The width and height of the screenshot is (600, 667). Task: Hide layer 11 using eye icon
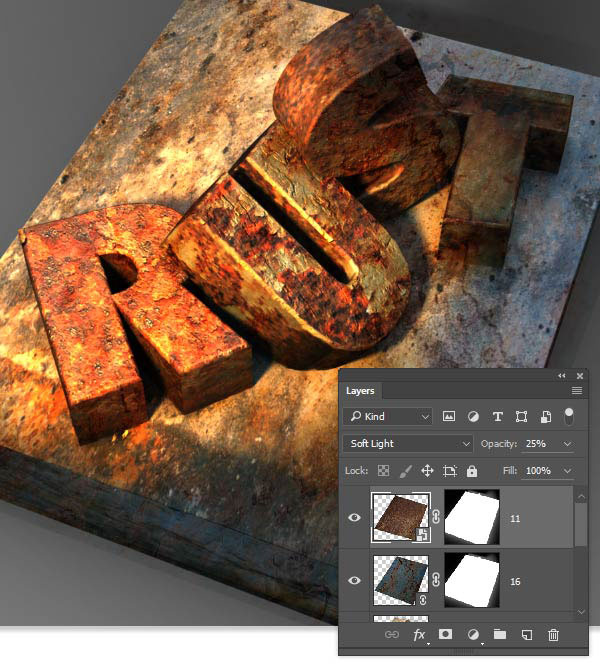pyautogui.click(x=355, y=517)
